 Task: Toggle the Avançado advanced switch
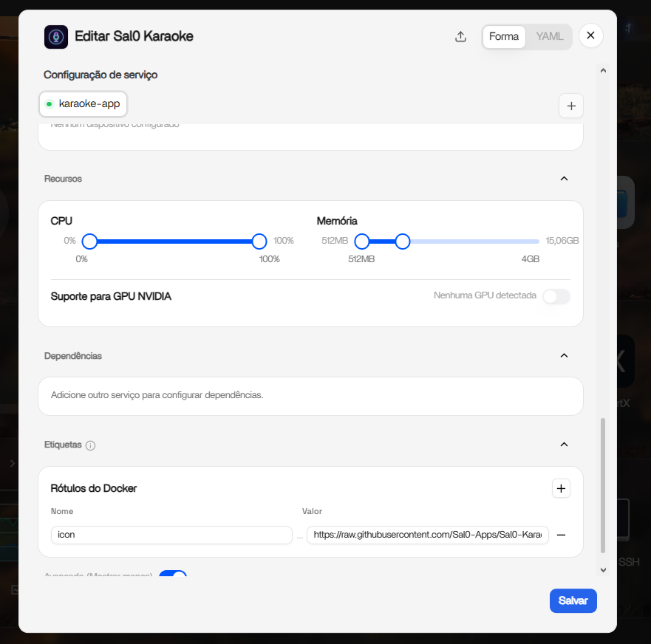(173, 574)
